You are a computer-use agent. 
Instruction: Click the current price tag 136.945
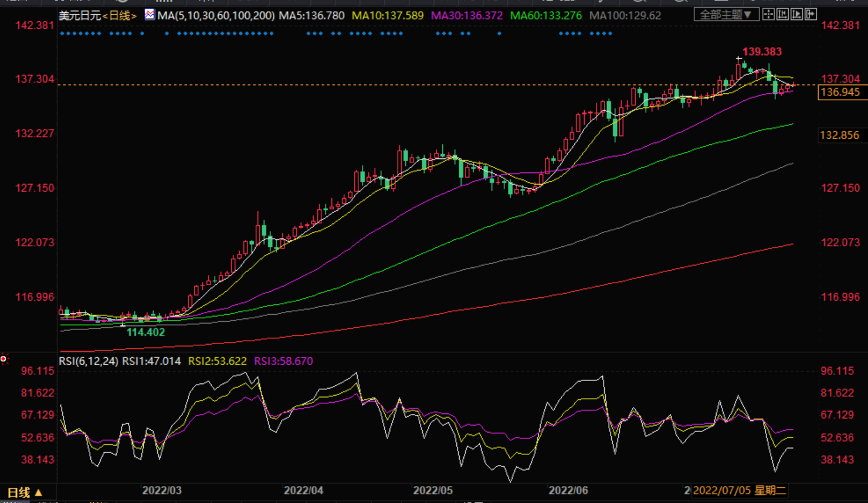[x=840, y=92]
